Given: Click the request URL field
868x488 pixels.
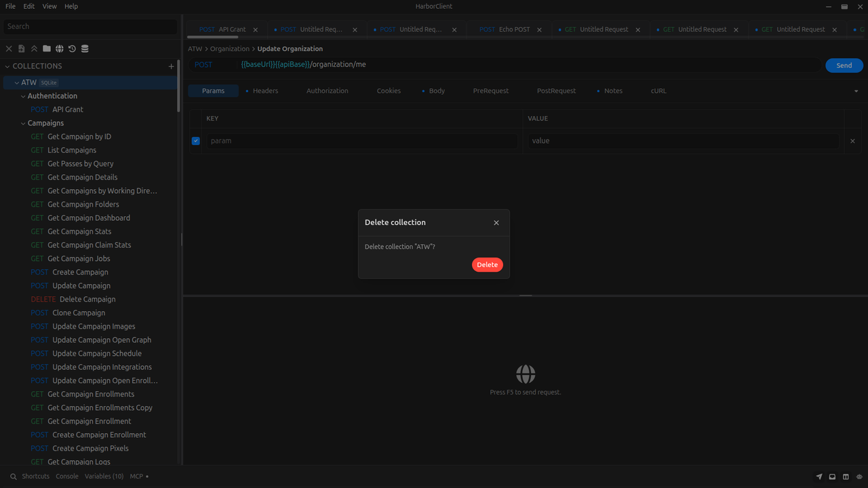Looking at the screenshot, I should click(529, 65).
